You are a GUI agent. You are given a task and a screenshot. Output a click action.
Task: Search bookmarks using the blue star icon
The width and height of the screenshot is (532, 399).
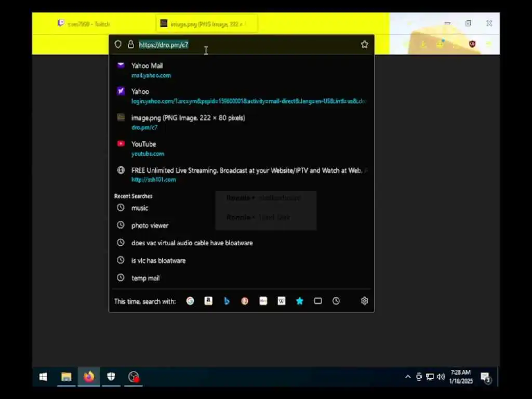pos(300,301)
